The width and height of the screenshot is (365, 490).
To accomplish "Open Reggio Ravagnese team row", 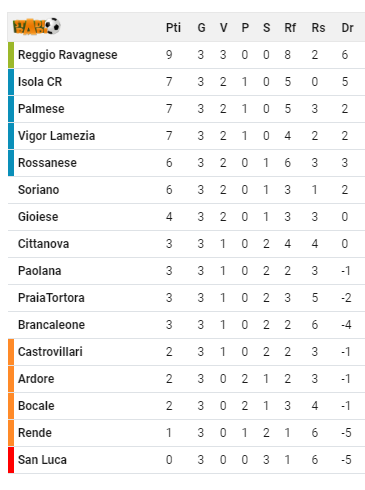I will (186, 55).
